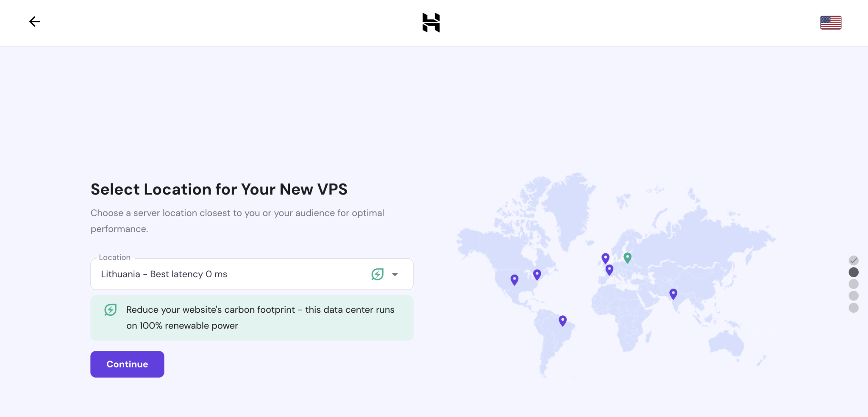Click the completed step checkmark indicator
The height and width of the screenshot is (417, 868).
pyautogui.click(x=853, y=260)
